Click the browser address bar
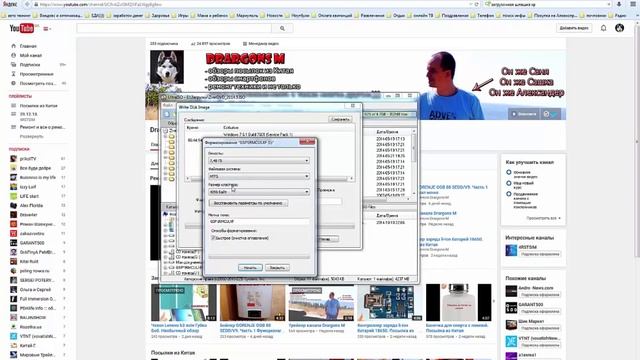Image resolution: width=640 pixels, height=360 pixels. pyautogui.click(x=253, y=4)
